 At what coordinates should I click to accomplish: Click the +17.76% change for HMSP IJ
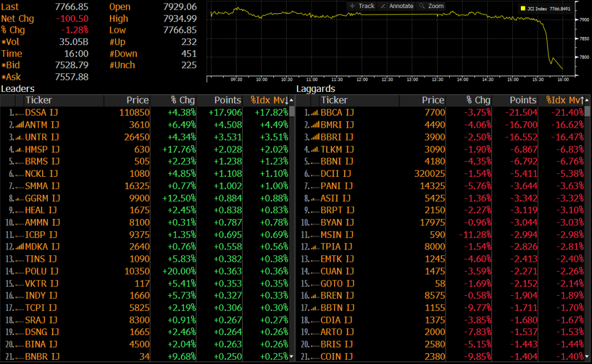pyautogui.click(x=179, y=150)
